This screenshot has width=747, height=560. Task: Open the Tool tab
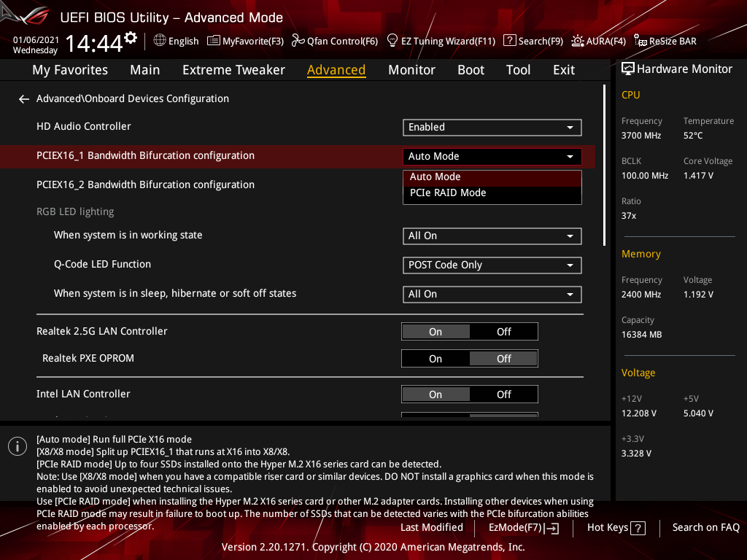518,70
